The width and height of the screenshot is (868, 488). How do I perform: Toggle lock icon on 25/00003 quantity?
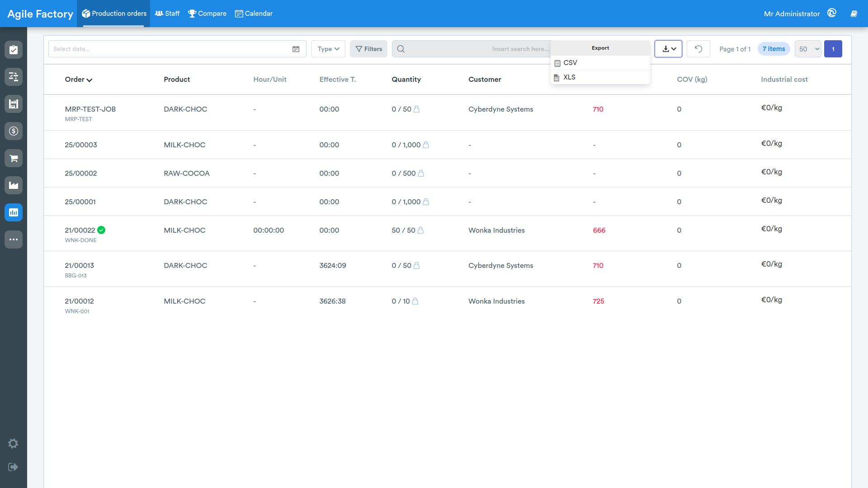pos(426,145)
